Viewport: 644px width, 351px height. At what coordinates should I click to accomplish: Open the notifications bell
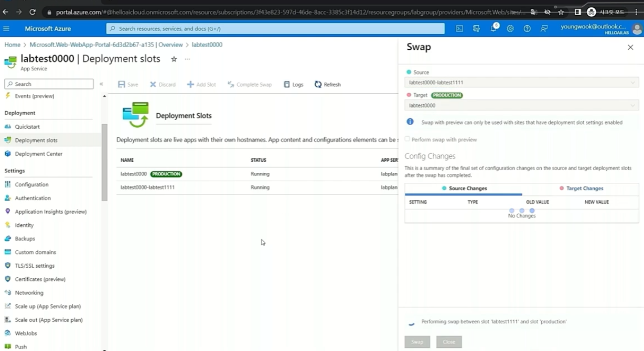point(493,29)
